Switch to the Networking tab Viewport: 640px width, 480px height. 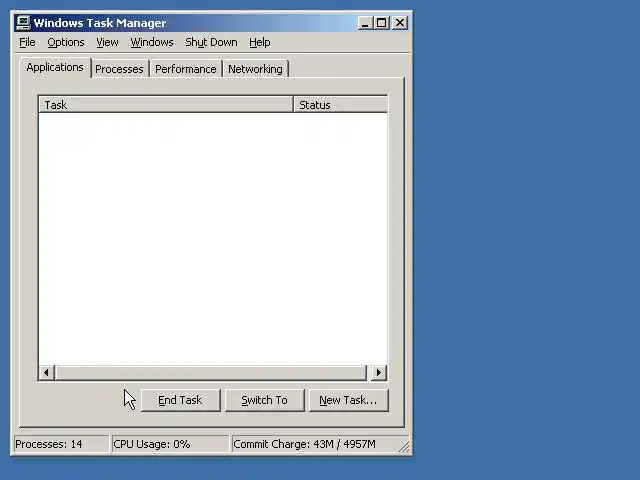tap(256, 69)
